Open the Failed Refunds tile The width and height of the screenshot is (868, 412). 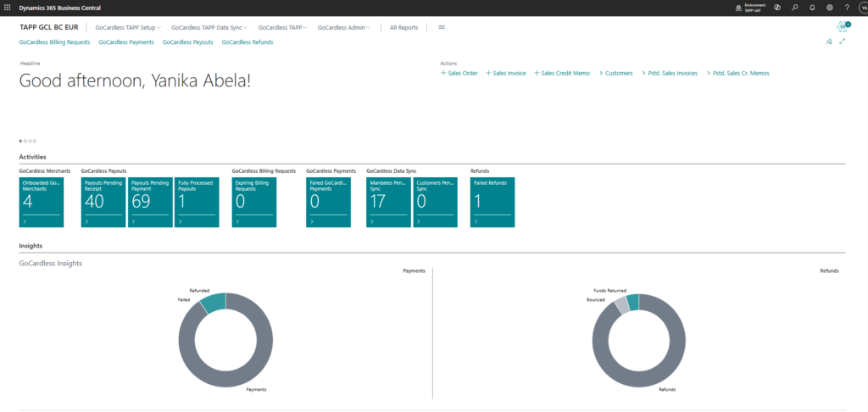(492, 202)
